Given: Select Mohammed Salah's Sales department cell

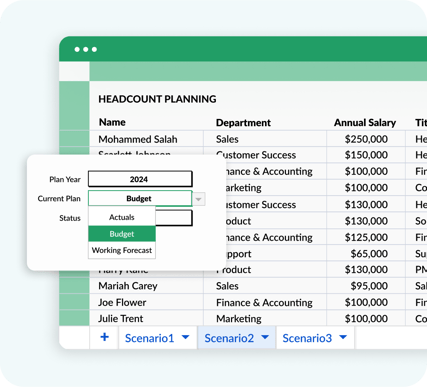Looking at the screenshot, I should (265, 139).
